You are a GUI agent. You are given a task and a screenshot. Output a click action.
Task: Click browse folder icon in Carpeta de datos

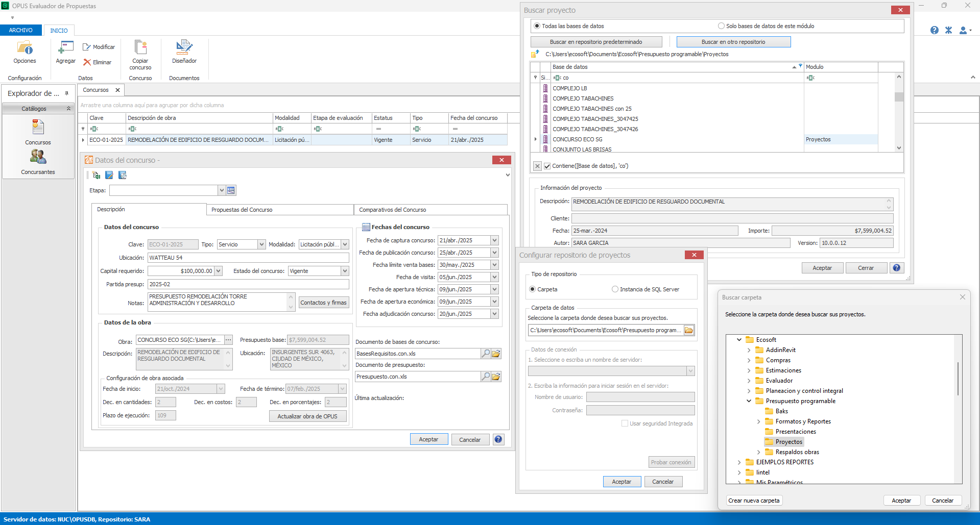click(x=689, y=330)
